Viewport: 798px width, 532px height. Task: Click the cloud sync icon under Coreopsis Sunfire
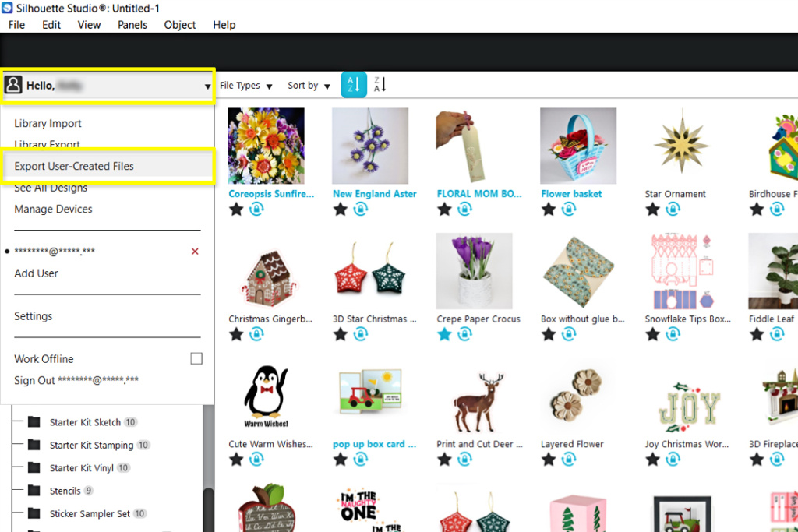coord(256,210)
